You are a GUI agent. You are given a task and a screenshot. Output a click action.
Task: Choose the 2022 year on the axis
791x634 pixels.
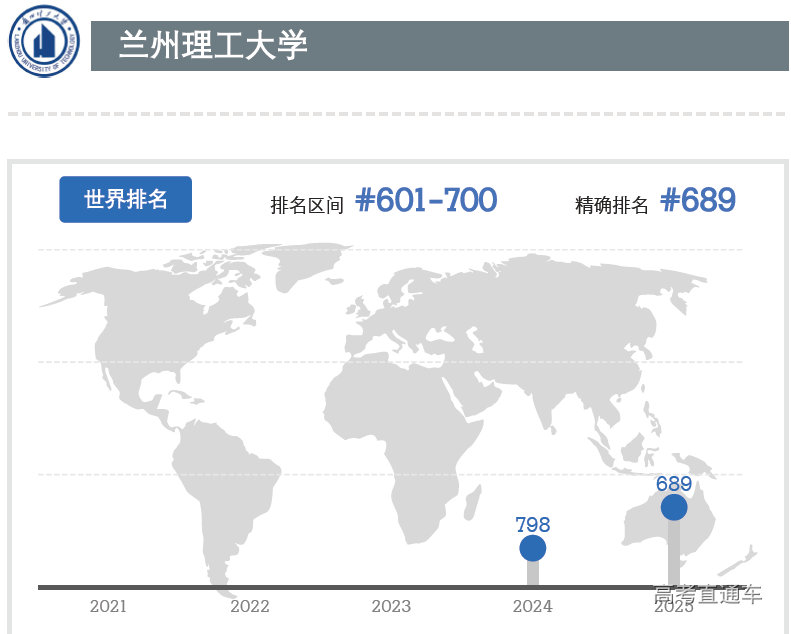[250, 606]
